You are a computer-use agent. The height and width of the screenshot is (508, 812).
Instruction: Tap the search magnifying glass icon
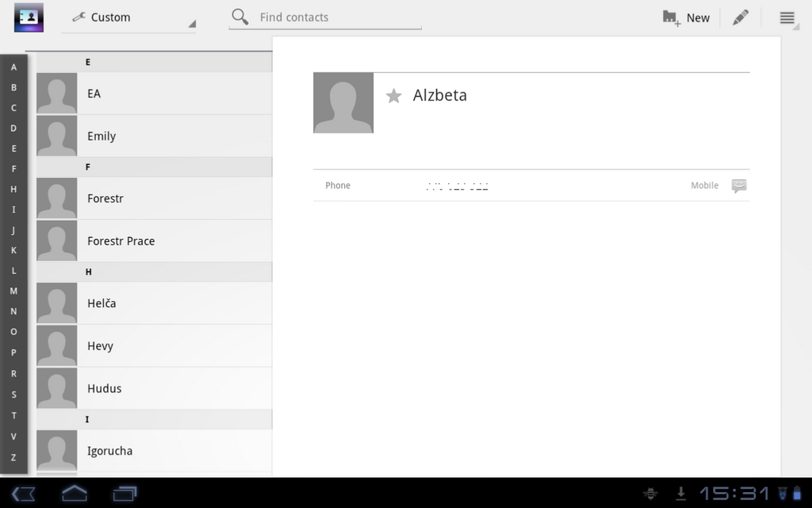[239, 17]
